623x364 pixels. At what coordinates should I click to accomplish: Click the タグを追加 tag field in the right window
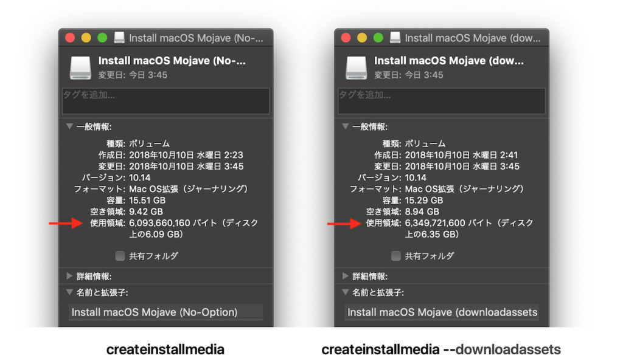click(441, 100)
